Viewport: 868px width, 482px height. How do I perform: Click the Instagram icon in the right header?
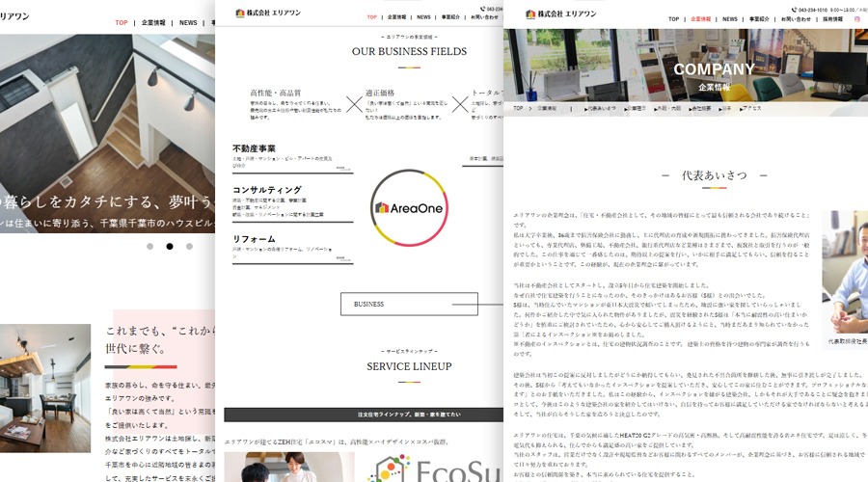pos(856,18)
